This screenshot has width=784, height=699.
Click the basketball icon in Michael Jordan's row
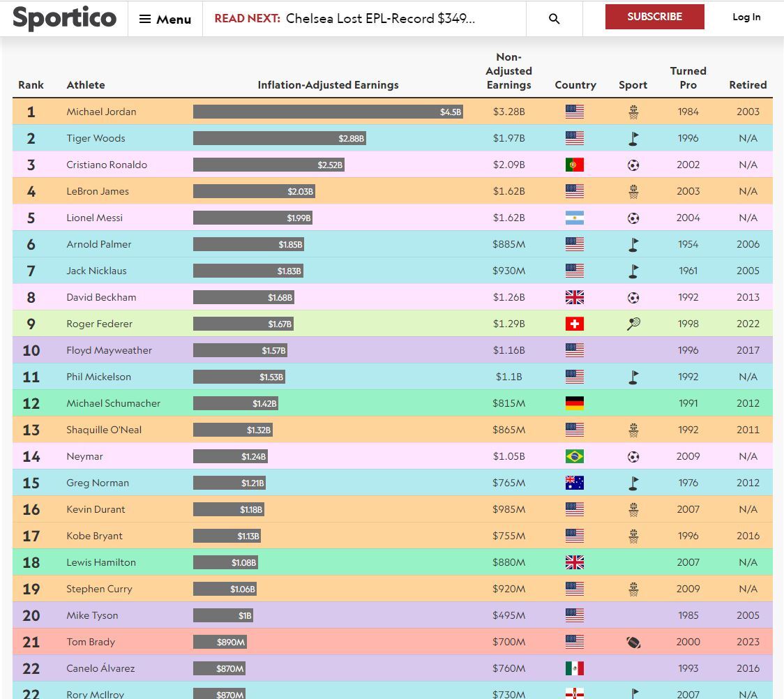pos(633,112)
